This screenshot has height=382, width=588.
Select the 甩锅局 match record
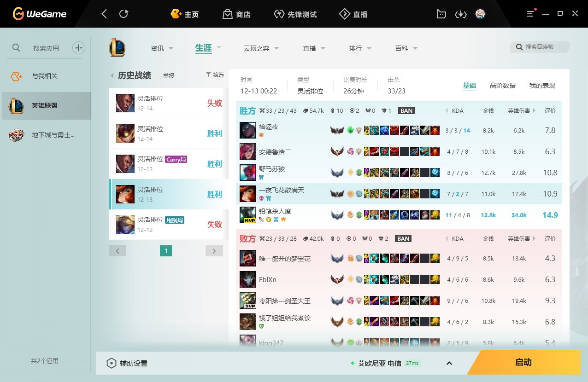[x=169, y=225]
